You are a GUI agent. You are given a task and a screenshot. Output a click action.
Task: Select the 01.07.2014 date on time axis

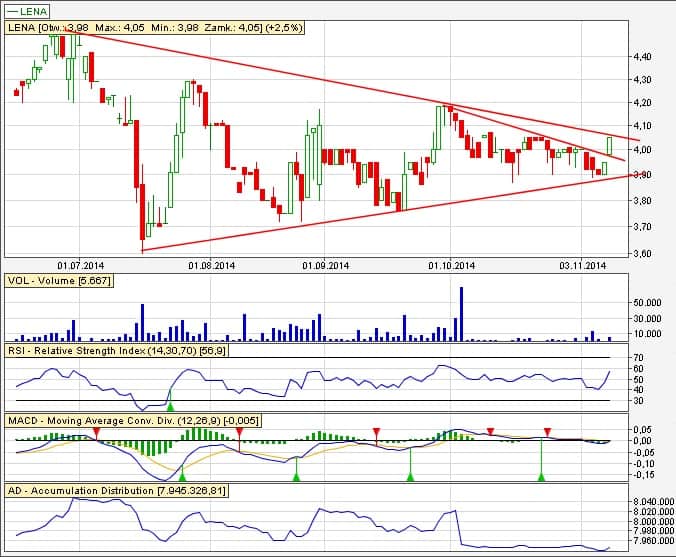pos(81,266)
